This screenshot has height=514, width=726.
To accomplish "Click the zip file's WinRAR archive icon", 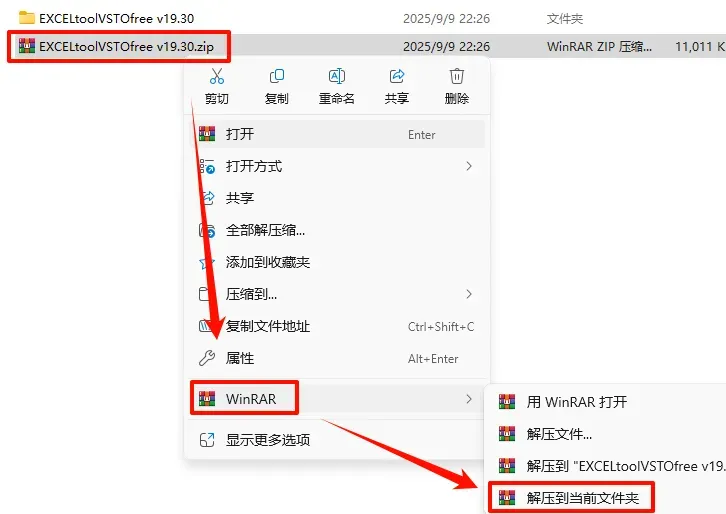I will 27,46.
